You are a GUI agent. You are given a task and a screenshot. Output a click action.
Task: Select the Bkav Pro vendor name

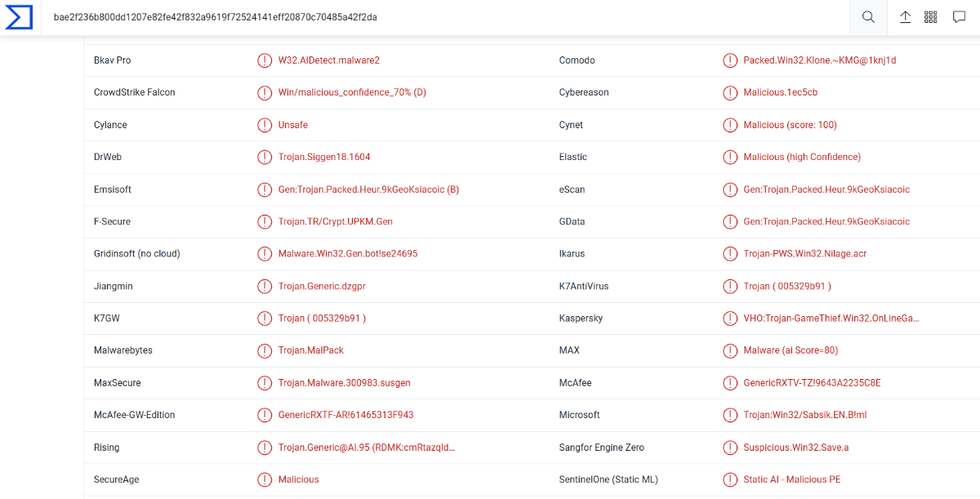(x=113, y=60)
